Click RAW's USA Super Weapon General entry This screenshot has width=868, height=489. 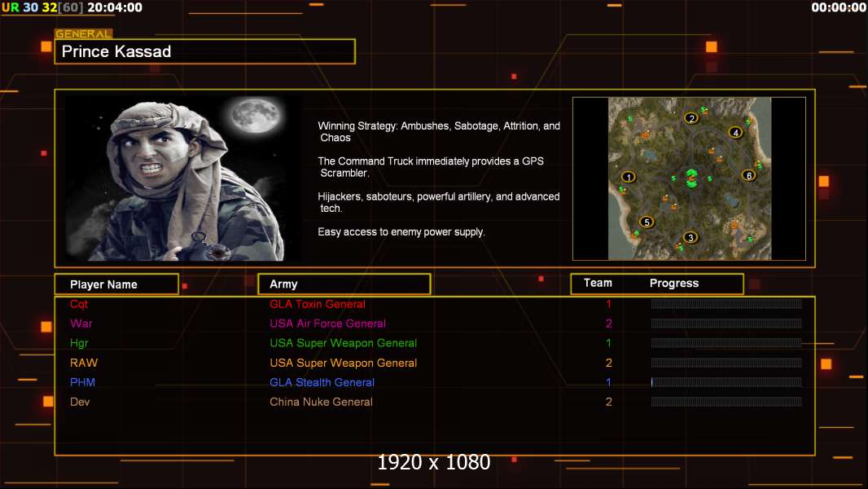[x=344, y=363]
